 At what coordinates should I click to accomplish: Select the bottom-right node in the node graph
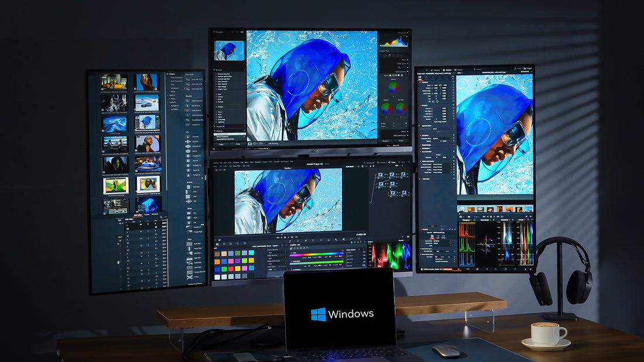403,193
